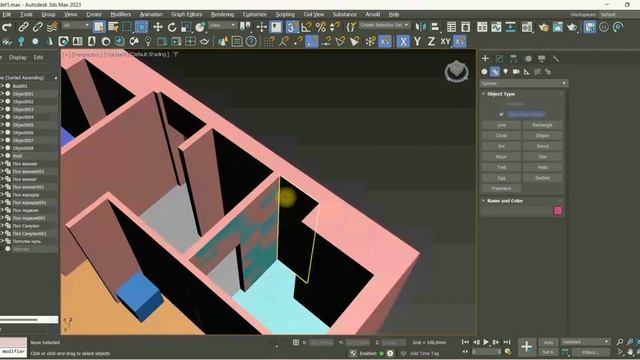Click the pink material swatch at bottom-left
640x360 pixels.
[x=13, y=342]
